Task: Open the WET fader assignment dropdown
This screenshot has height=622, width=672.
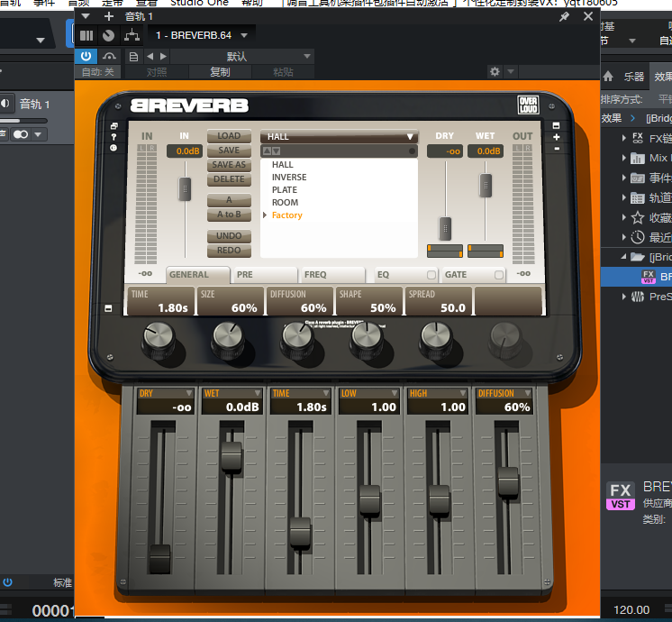Action: [x=257, y=393]
